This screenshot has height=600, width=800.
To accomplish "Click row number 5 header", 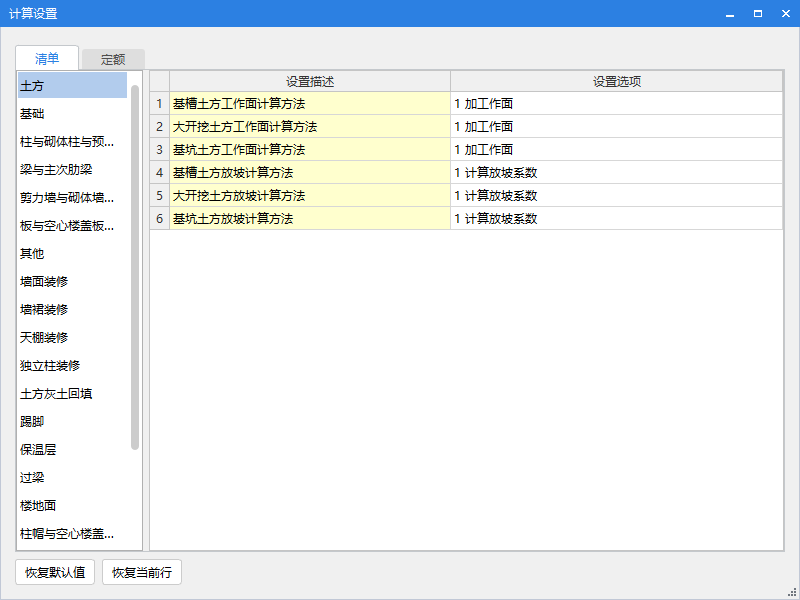I will (160, 195).
